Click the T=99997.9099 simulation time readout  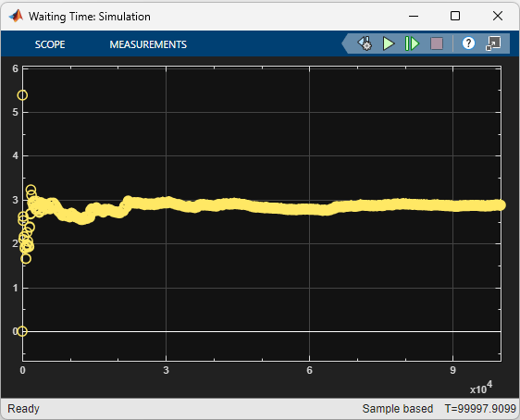pos(480,409)
